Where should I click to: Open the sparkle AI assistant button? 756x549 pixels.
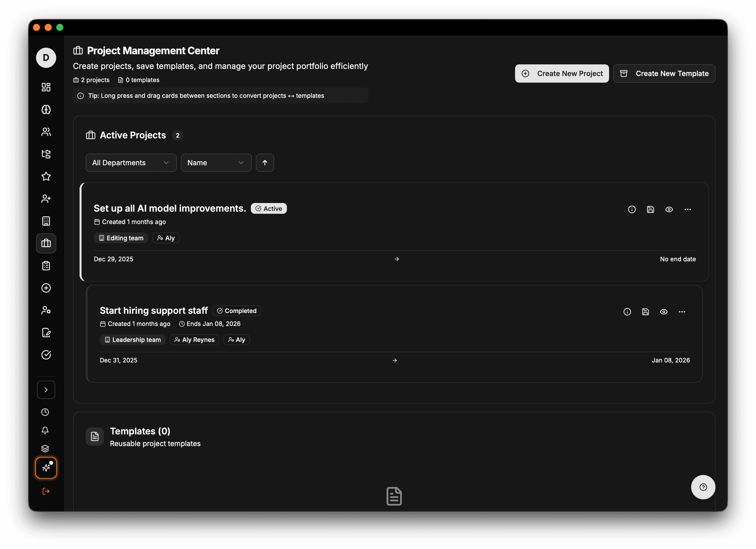(46, 468)
